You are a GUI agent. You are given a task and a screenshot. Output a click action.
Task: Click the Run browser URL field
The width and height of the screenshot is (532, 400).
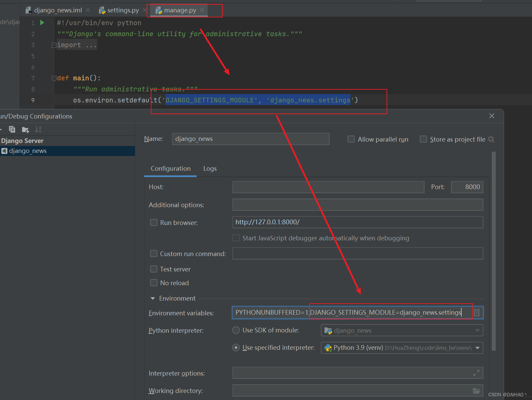click(x=358, y=222)
